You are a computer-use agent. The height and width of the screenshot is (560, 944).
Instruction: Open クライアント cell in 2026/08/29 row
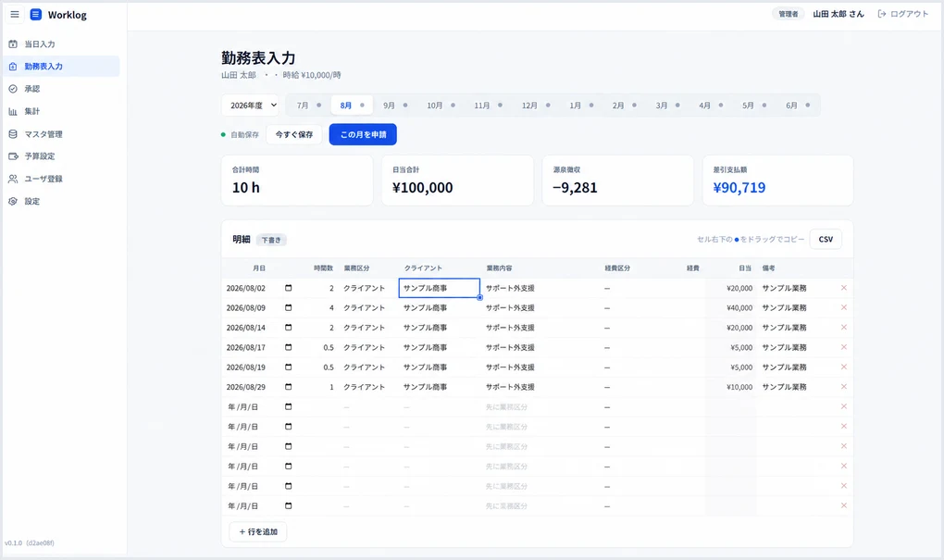pos(439,387)
